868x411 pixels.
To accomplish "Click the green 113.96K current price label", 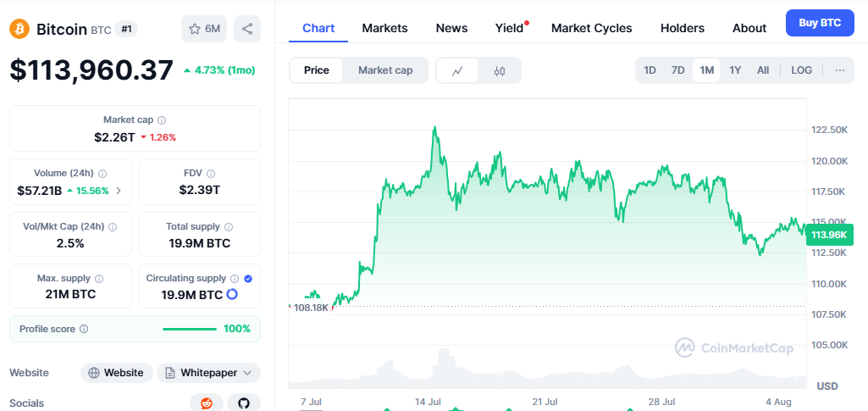I will tap(829, 235).
